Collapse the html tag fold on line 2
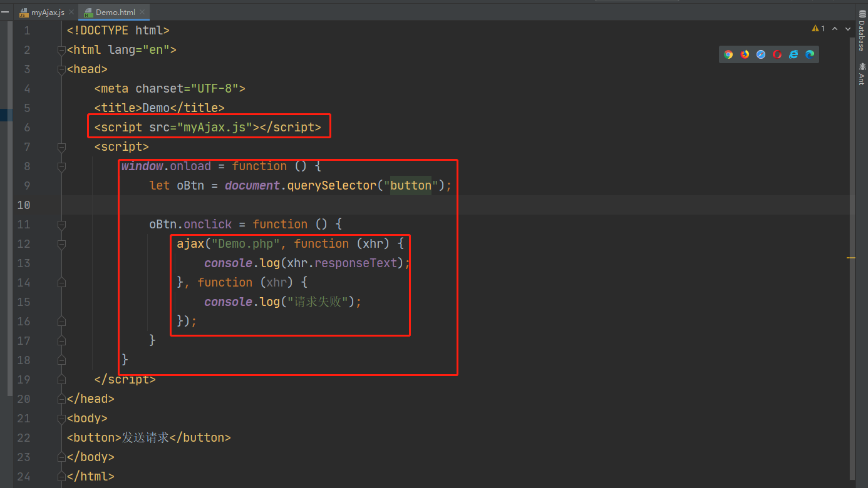 [61, 50]
